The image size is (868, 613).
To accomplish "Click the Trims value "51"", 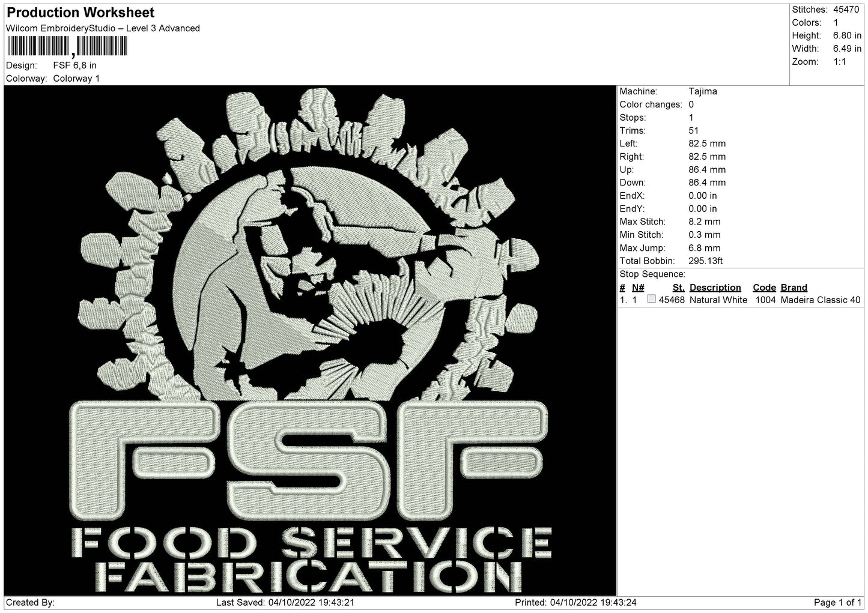I will pos(694,130).
